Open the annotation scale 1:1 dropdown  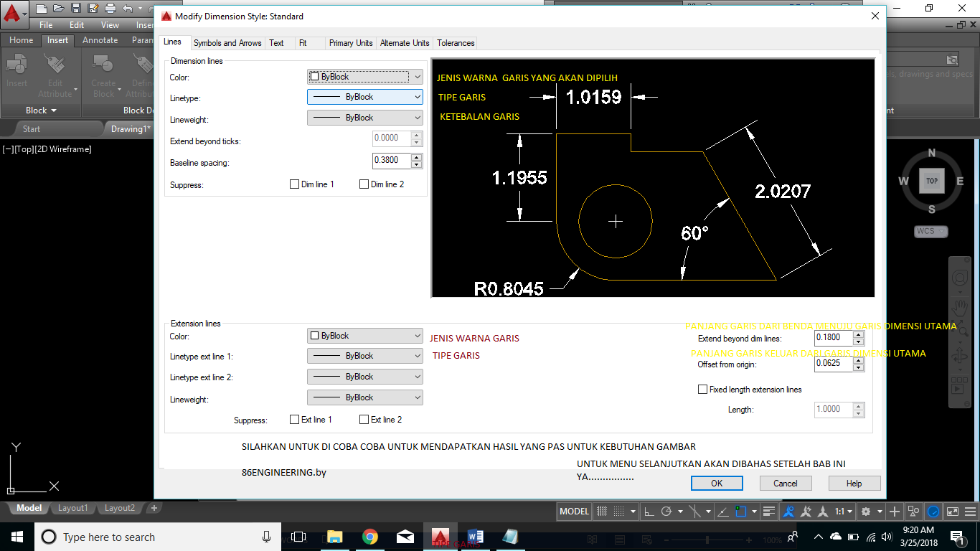(x=843, y=512)
